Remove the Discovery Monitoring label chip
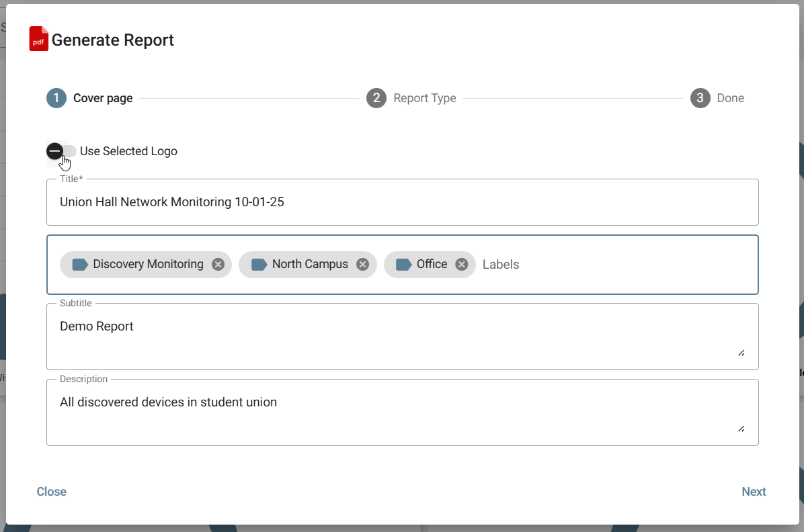 pos(218,265)
